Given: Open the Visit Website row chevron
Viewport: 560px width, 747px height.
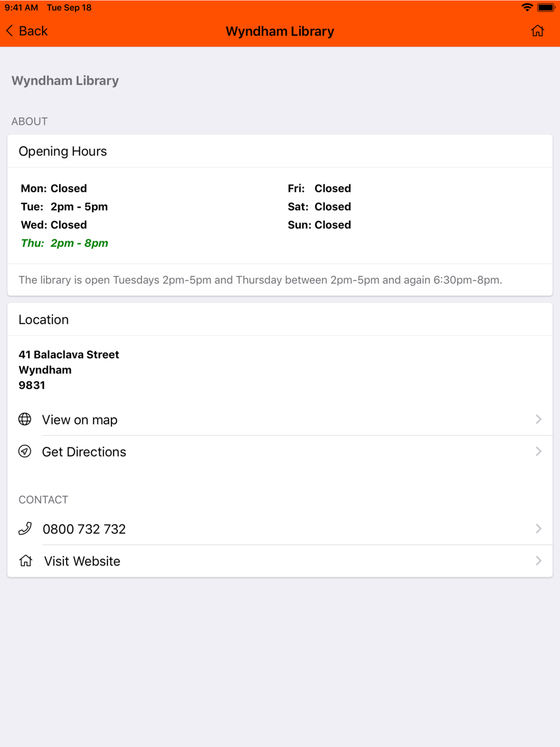Looking at the screenshot, I should click(x=539, y=561).
